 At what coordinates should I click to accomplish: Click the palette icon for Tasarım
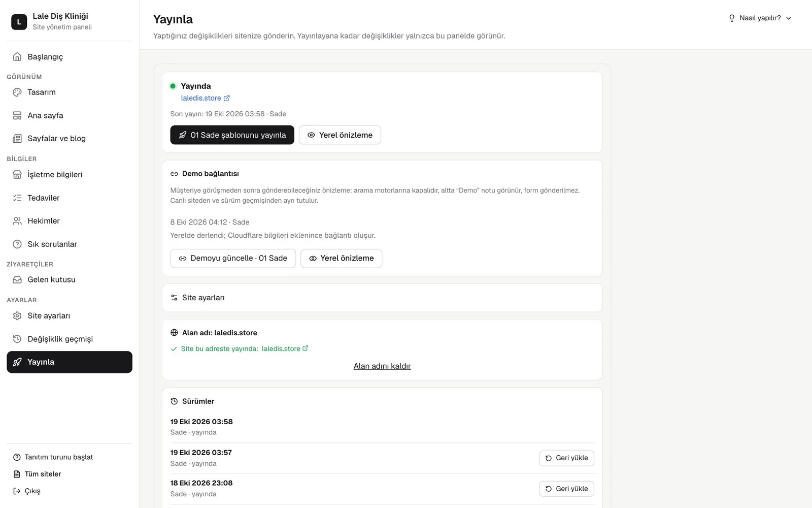pyautogui.click(x=17, y=92)
